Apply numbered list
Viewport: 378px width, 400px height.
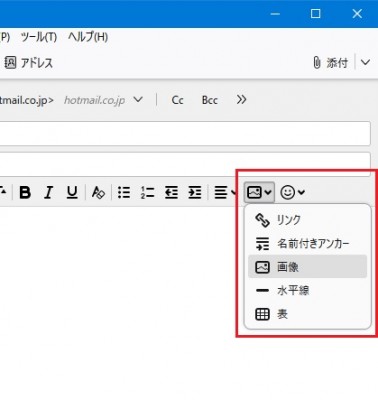(147, 192)
